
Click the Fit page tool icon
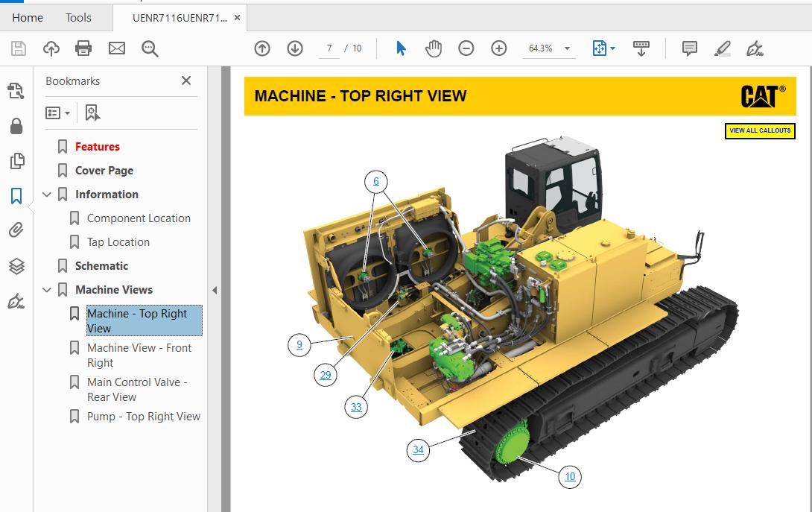599,48
